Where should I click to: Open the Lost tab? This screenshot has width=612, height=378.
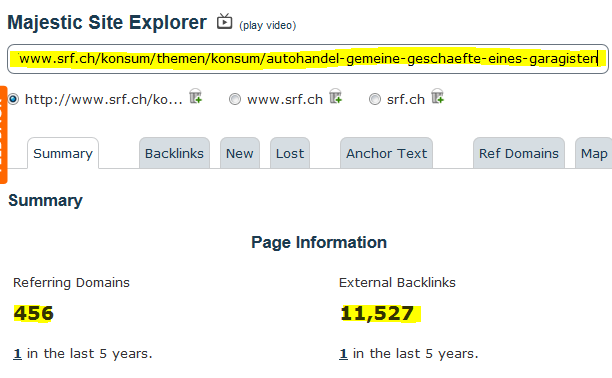coord(290,153)
